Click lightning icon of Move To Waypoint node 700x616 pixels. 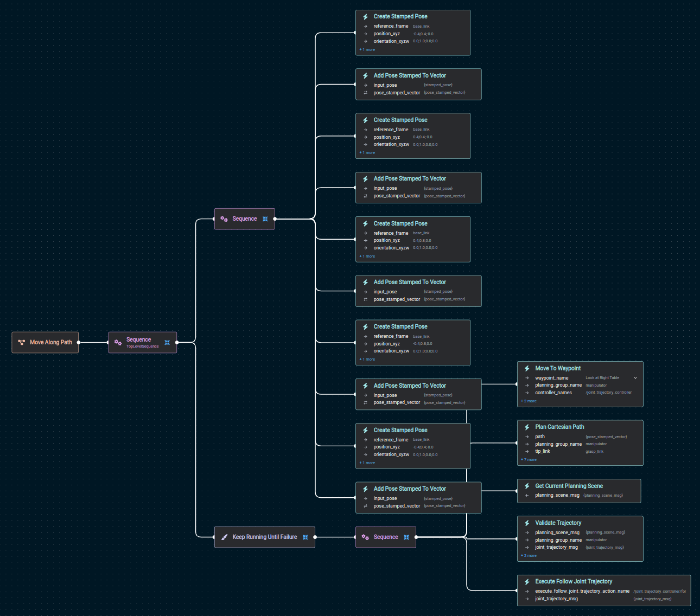527,368
